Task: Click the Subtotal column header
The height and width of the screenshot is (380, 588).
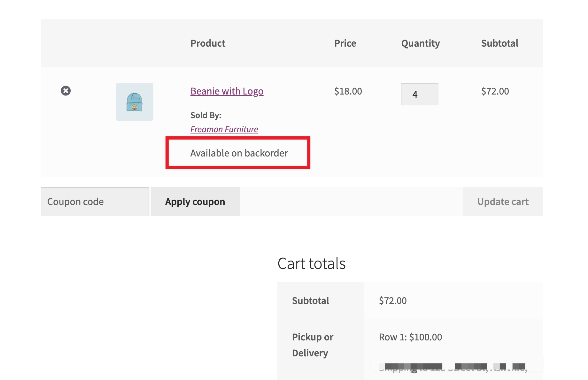Action: [499, 43]
